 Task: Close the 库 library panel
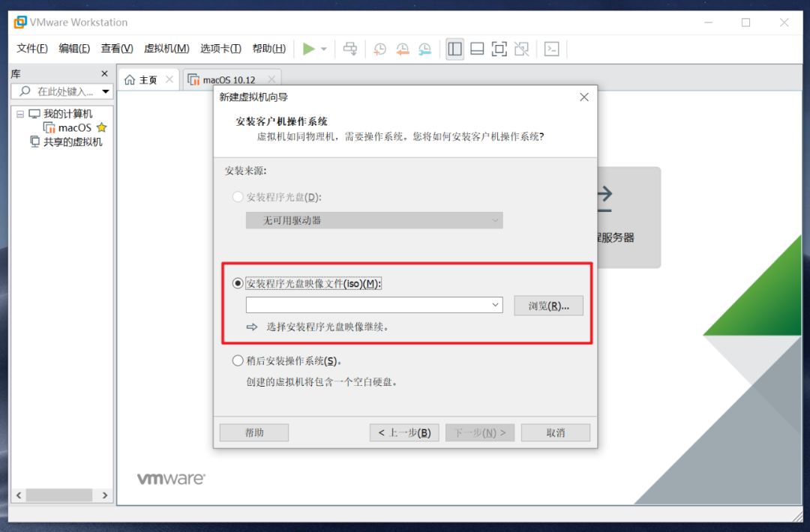(x=105, y=73)
